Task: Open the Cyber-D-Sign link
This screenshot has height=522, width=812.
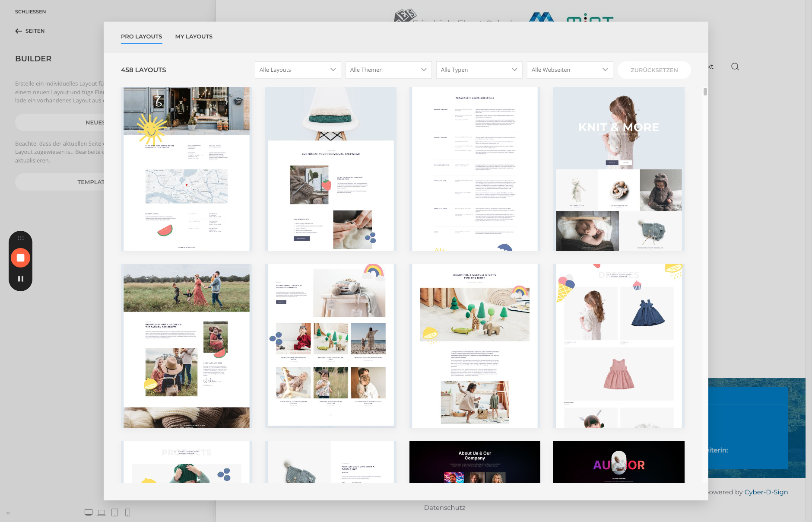Action: coord(766,492)
